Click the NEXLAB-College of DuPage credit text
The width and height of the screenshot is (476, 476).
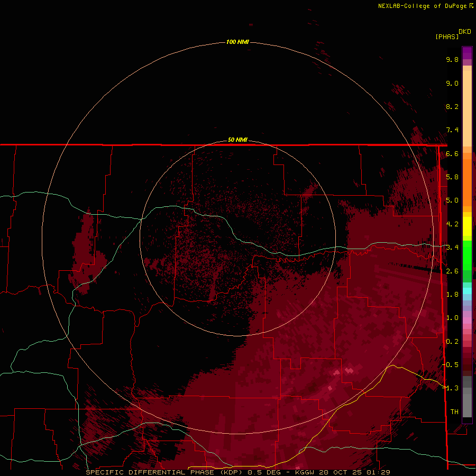point(423,6)
